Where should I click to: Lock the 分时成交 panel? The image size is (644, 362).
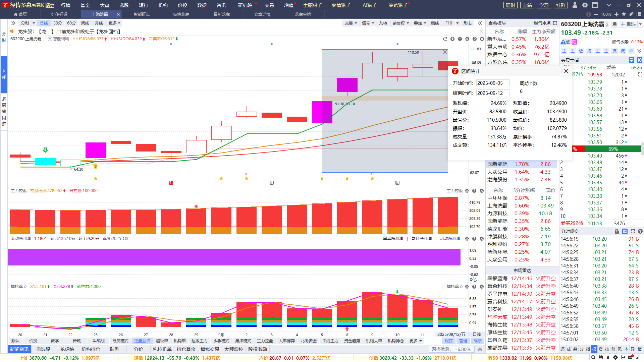pyautogui.click(x=616, y=231)
